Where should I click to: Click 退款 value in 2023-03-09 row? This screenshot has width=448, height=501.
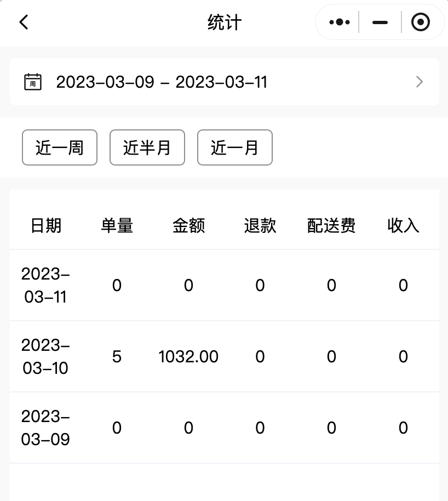tap(260, 428)
